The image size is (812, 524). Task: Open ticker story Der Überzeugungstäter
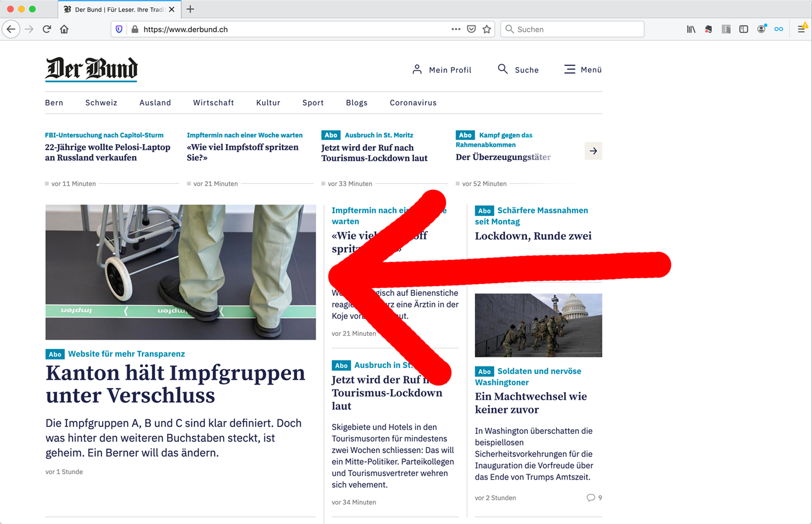coord(503,157)
